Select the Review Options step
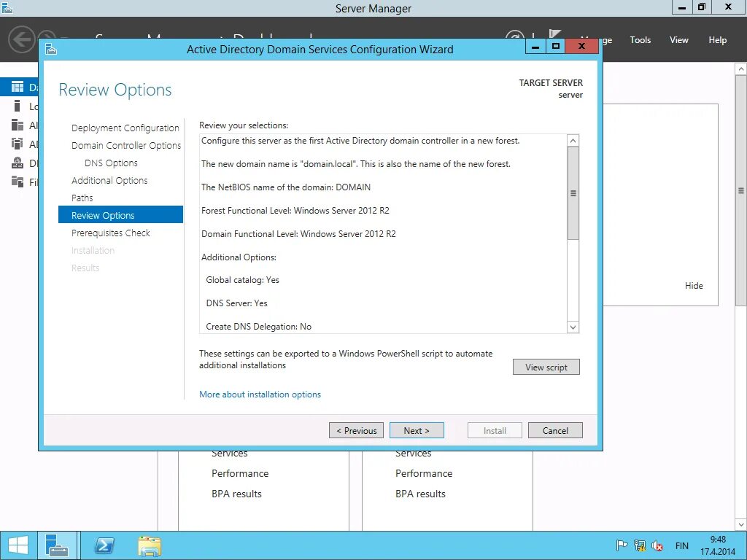 pos(120,215)
